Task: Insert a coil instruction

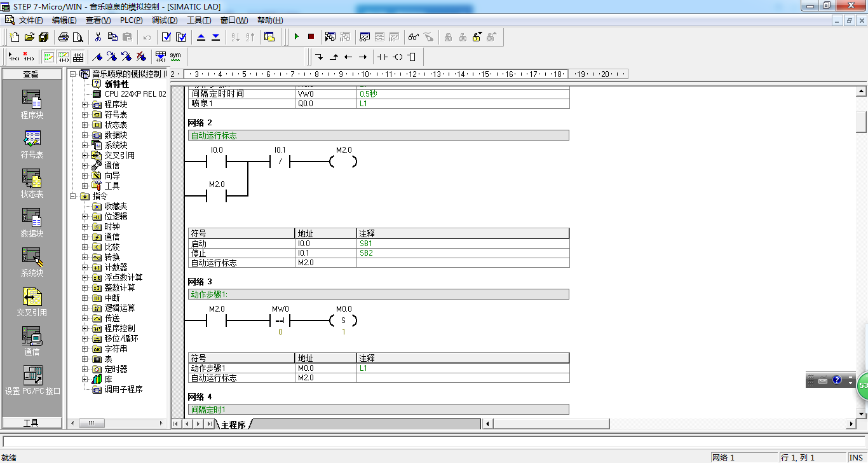Action: [397, 57]
